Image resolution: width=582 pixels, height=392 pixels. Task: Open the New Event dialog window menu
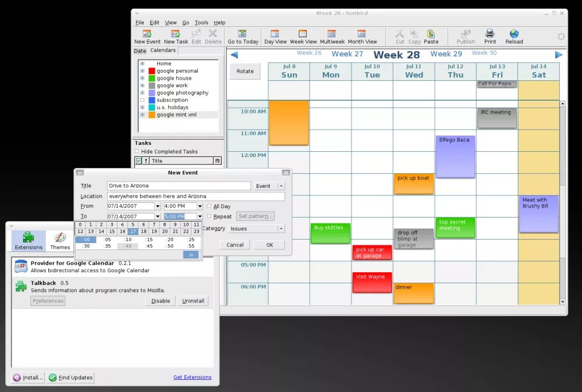[x=80, y=173]
